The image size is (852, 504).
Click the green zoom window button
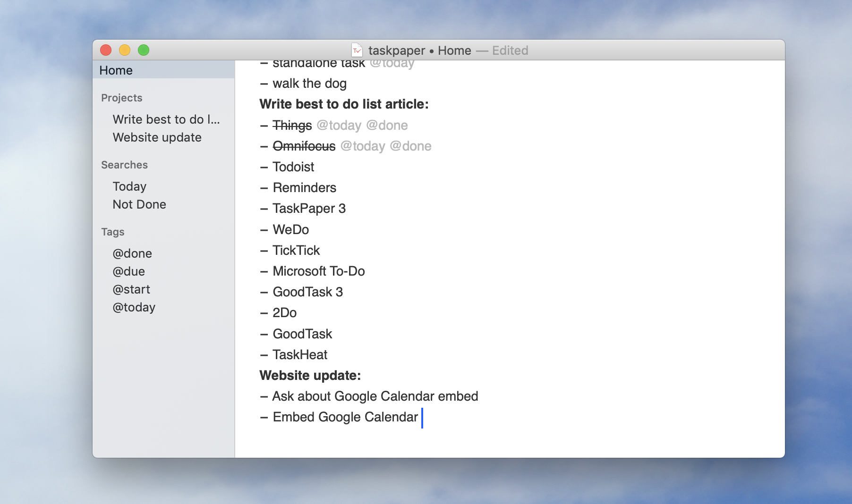(144, 50)
